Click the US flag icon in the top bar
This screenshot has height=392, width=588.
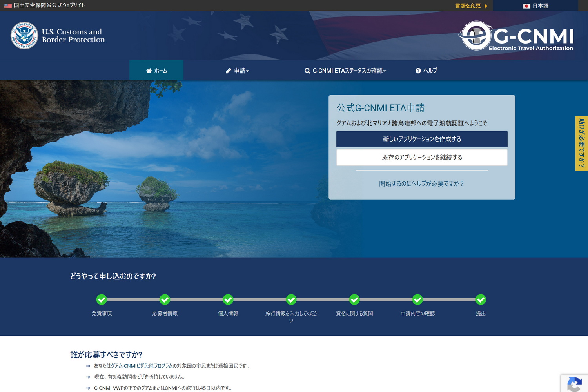(x=7, y=5)
